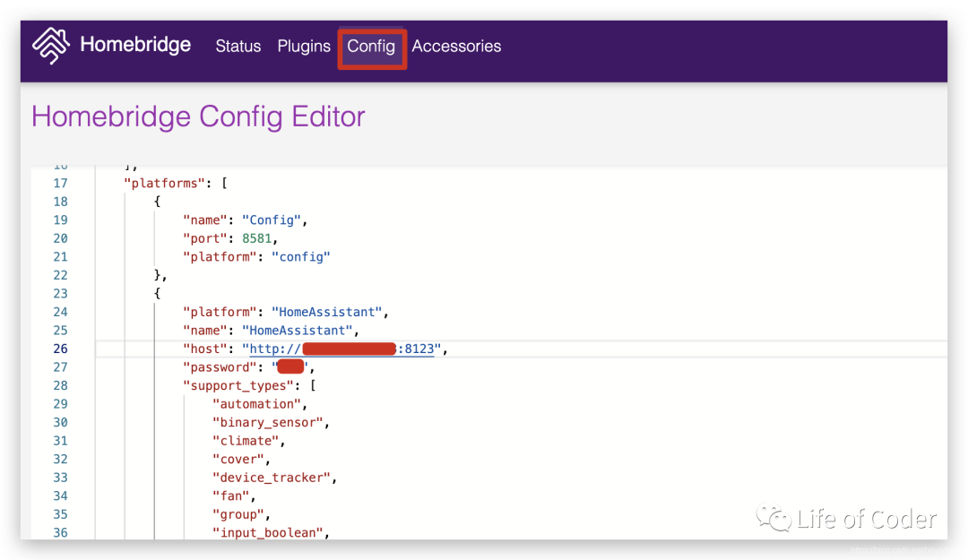Click the "binary_sensor" entry
Viewport: 968px width, 560px height.
(x=268, y=423)
